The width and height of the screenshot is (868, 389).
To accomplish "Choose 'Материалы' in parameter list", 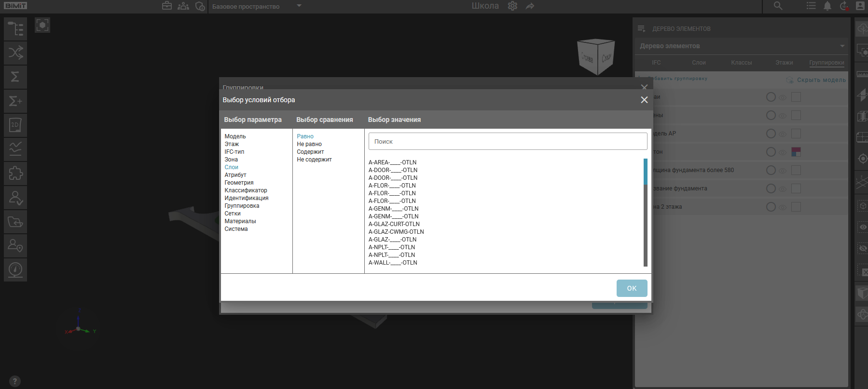I will click(x=240, y=221).
